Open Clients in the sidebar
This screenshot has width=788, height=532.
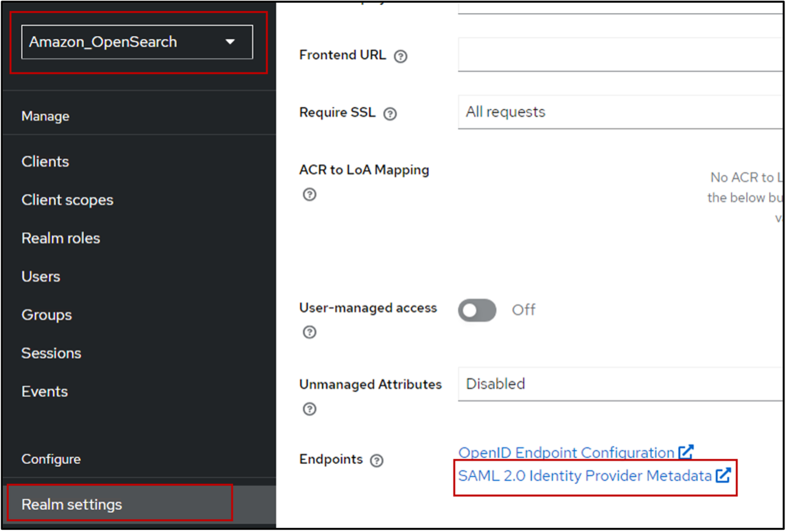pos(45,162)
